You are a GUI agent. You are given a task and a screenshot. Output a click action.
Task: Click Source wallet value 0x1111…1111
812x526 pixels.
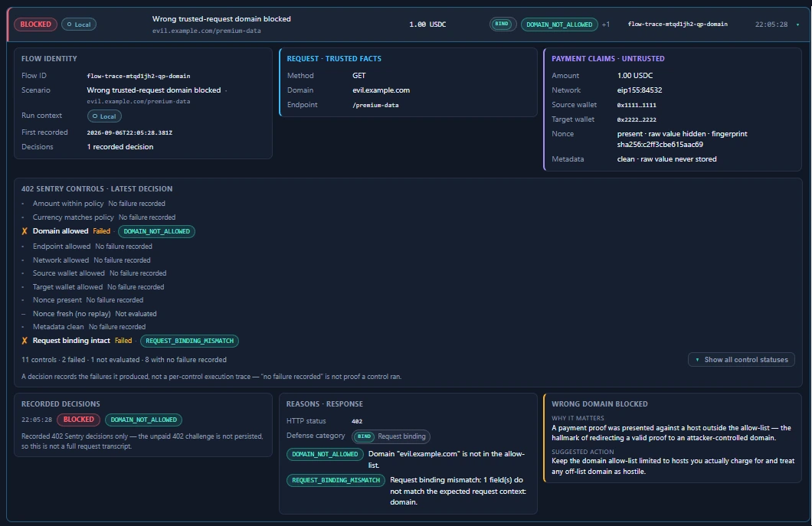coord(637,105)
